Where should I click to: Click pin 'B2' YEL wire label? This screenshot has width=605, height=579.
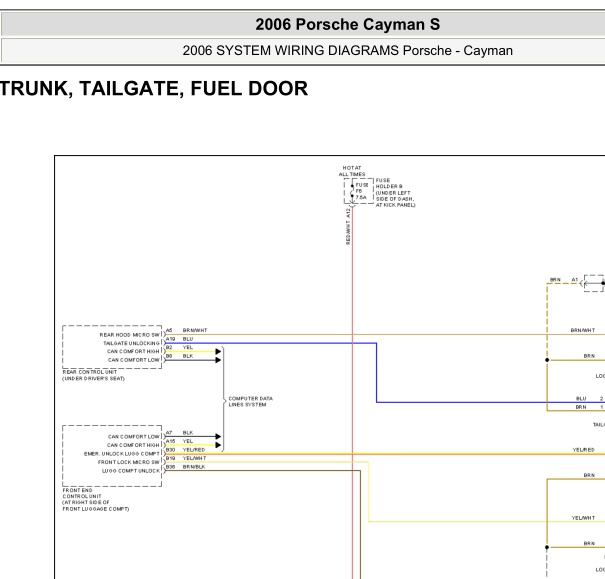click(x=179, y=347)
